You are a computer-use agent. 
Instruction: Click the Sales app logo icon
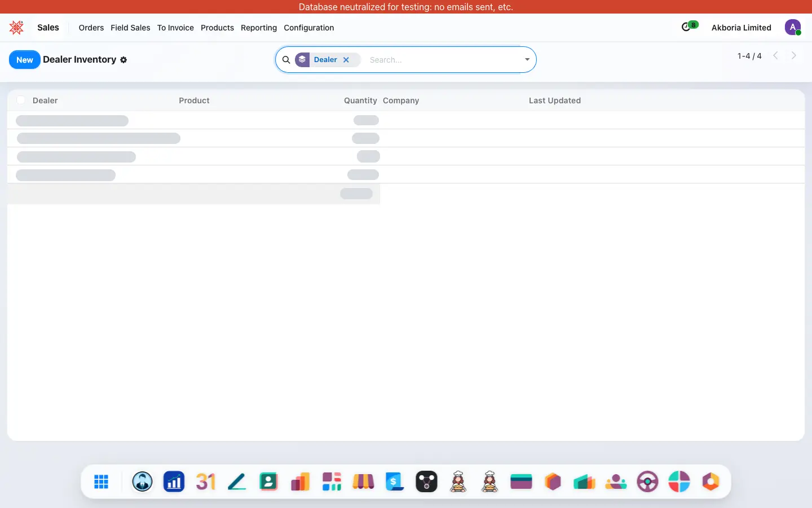(x=16, y=27)
